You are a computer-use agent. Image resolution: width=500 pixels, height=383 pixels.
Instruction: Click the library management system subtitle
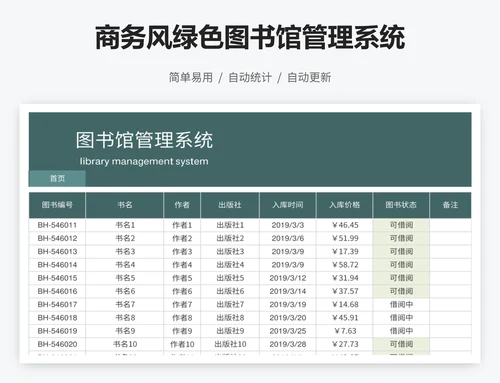[x=144, y=161]
